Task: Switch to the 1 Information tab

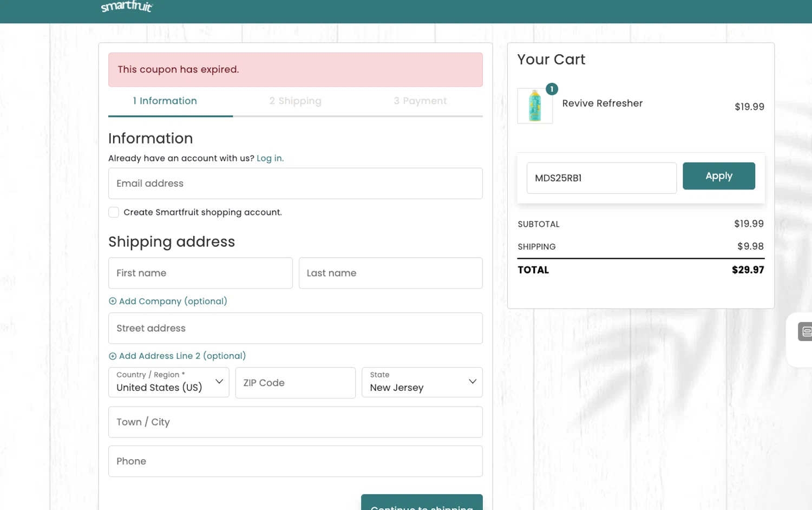Action: [165, 101]
